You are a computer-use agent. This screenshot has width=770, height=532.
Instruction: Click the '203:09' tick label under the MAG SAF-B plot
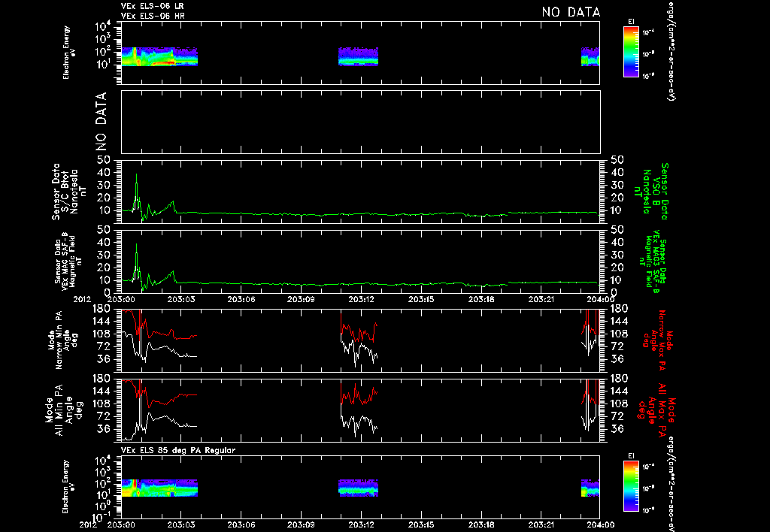coord(301,299)
